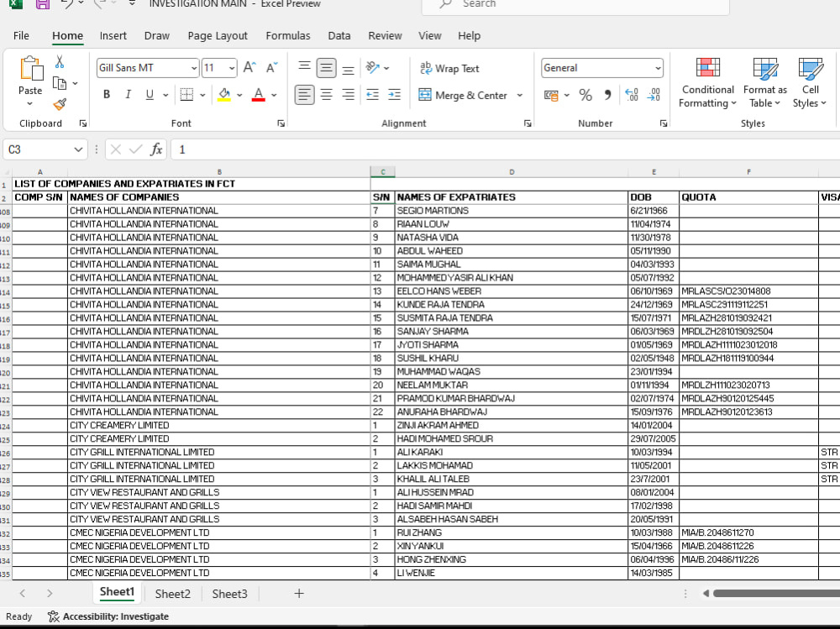840x629 pixels.
Task: Select column D header
Action: (x=512, y=172)
